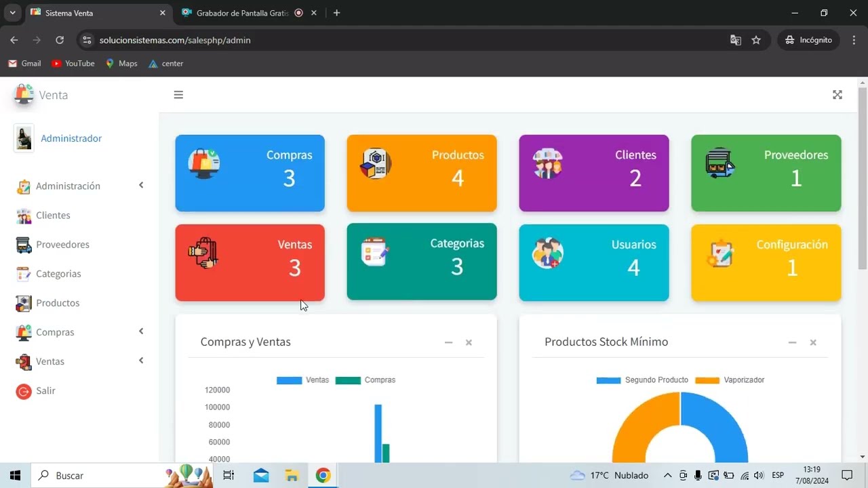Expand the Ventas submenu arrow

pos(141,361)
